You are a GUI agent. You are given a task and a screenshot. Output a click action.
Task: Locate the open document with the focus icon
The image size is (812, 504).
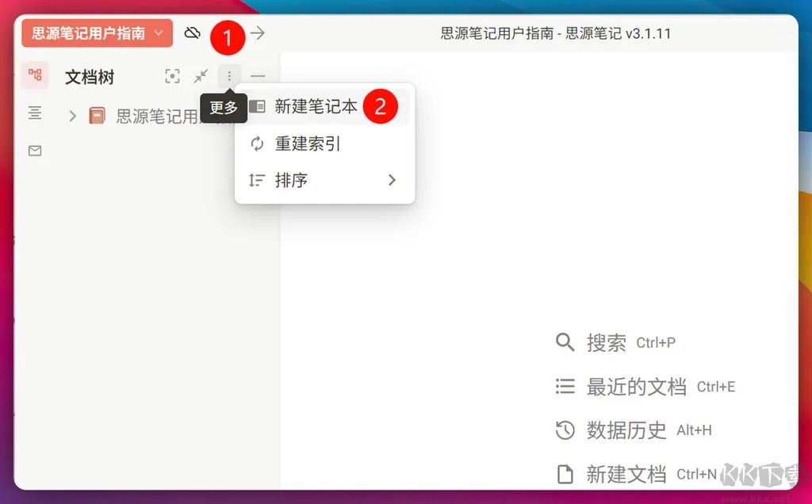[173, 76]
